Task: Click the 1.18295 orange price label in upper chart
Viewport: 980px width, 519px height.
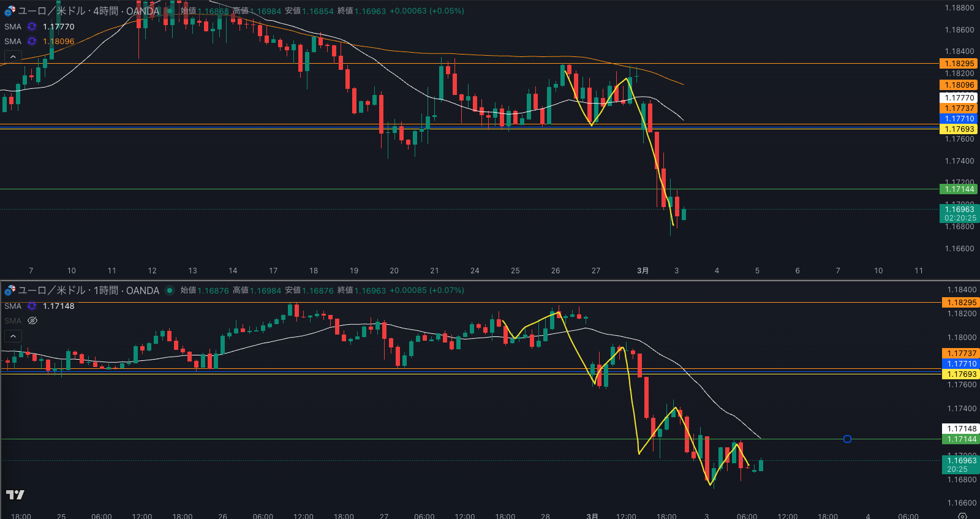Action: tap(959, 63)
